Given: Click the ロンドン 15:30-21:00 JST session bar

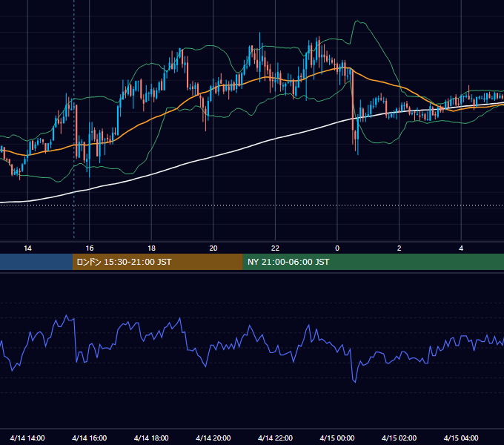Looking at the screenshot, I should (x=157, y=262).
